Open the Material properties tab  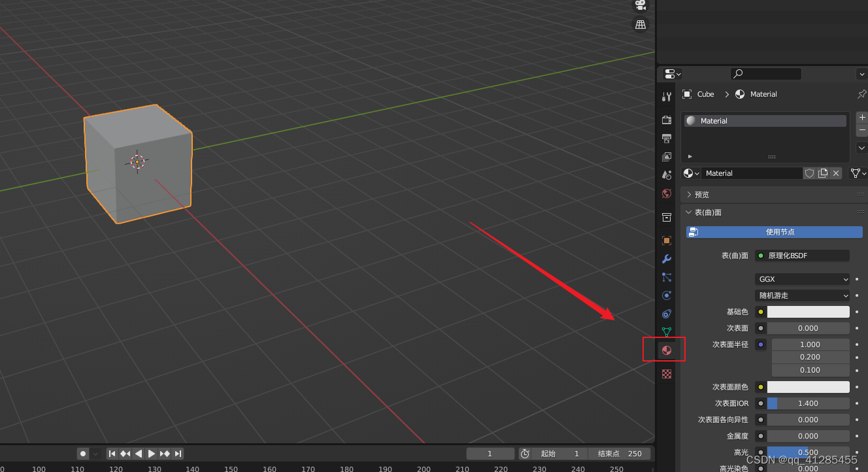click(667, 350)
